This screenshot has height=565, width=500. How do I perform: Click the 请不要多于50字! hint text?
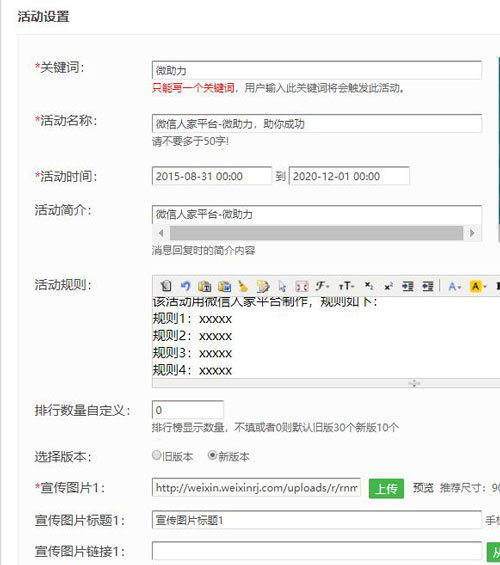[190, 141]
